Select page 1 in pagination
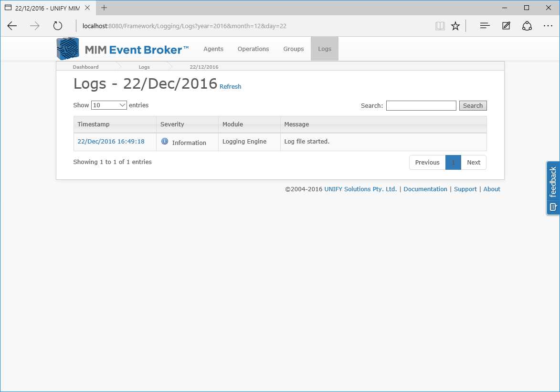 (x=453, y=162)
